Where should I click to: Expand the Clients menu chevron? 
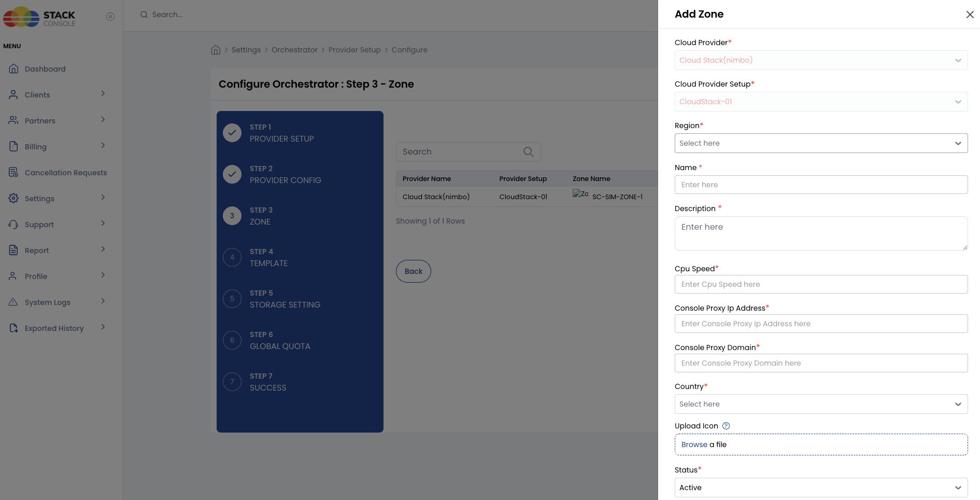pos(103,94)
